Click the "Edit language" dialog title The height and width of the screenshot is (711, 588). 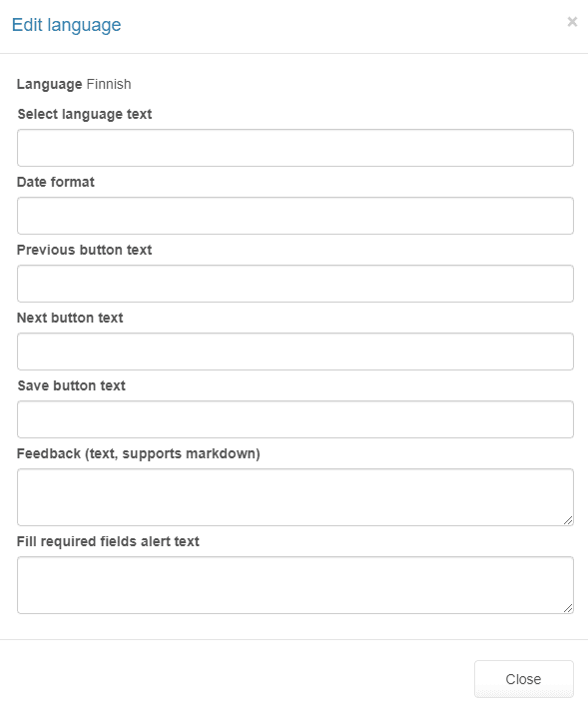pyautogui.click(x=66, y=25)
